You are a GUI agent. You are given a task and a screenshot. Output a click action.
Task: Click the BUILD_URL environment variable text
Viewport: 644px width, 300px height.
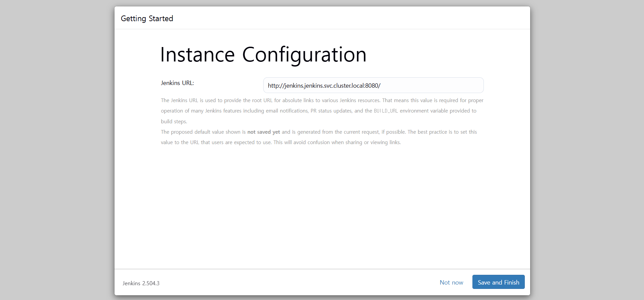pyautogui.click(x=386, y=111)
